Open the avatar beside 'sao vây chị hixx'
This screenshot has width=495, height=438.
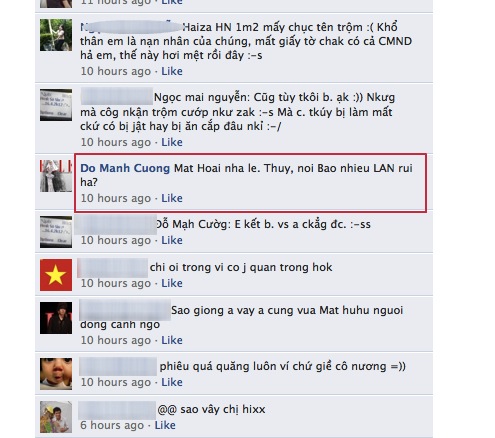56,417
